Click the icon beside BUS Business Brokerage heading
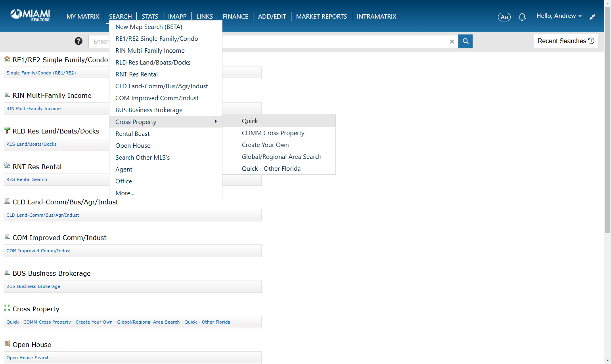The width and height of the screenshot is (611, 364). (x=7, y=272)
